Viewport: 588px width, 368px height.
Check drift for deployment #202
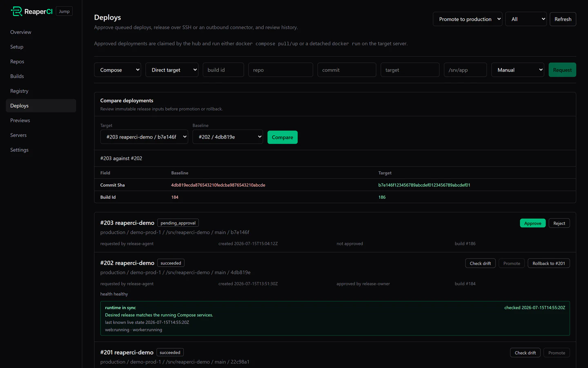[x=480, y=263]
